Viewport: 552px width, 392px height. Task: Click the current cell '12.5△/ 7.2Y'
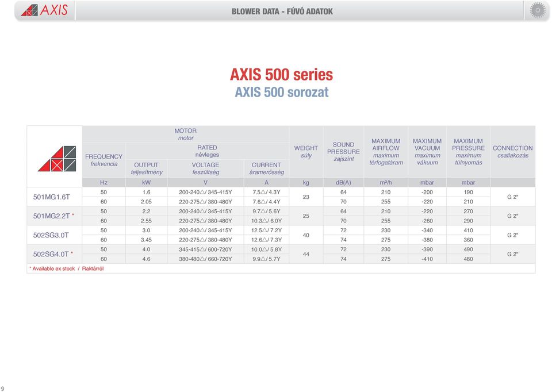(266, 230)
